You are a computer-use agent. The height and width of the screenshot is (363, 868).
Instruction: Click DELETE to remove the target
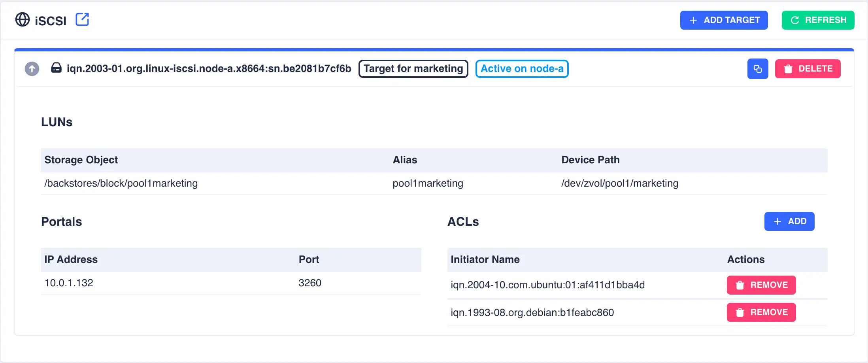coord(808,68)
